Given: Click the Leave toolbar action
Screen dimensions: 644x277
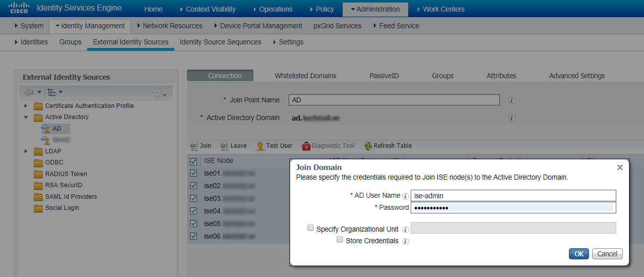Looking at the screenshot, I should [233, 146].
